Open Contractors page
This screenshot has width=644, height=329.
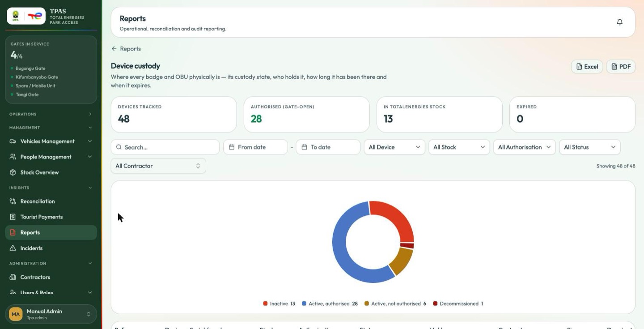(51, 278)
